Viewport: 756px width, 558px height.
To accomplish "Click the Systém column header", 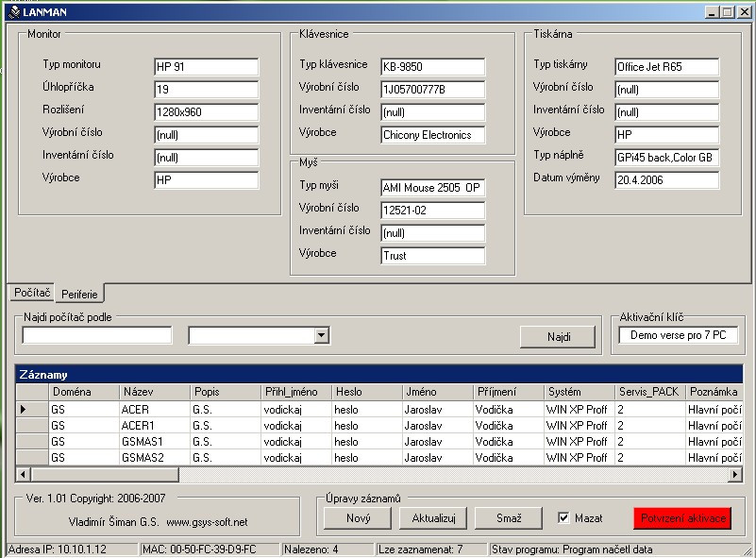I will [580, 392].
